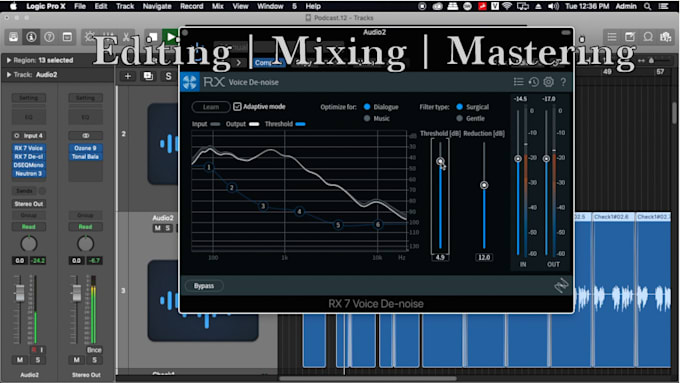Open Spotlight search in menu bar
Viewport: 680px width, 383px height.
pyautogui.click(x=647, y=6)
